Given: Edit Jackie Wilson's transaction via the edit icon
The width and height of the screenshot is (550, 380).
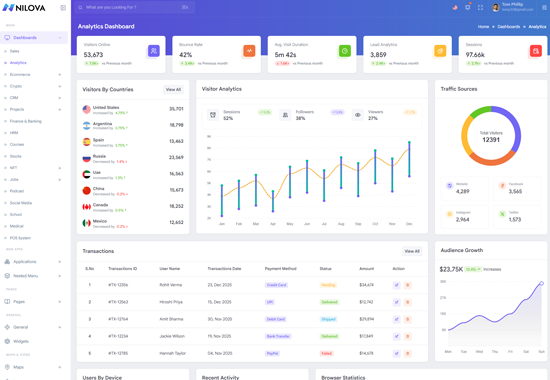Looking at the screenshot, I should pyautogui.click(x=397, y=336).
